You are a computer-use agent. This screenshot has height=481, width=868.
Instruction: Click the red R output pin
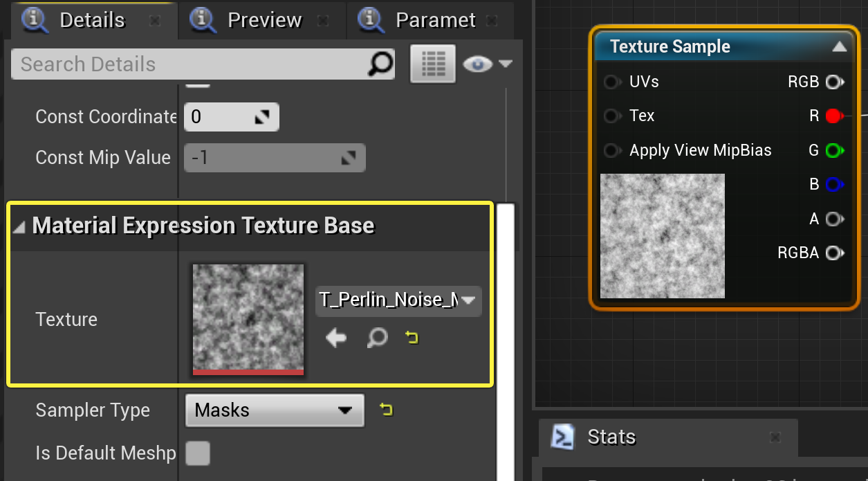click(x=834, y=116)
